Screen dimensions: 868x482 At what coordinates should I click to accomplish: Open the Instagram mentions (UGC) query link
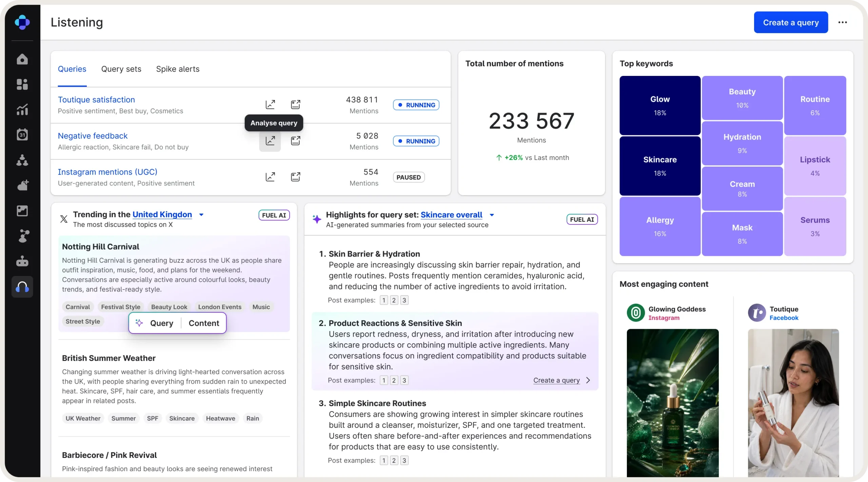click(107, 172)
